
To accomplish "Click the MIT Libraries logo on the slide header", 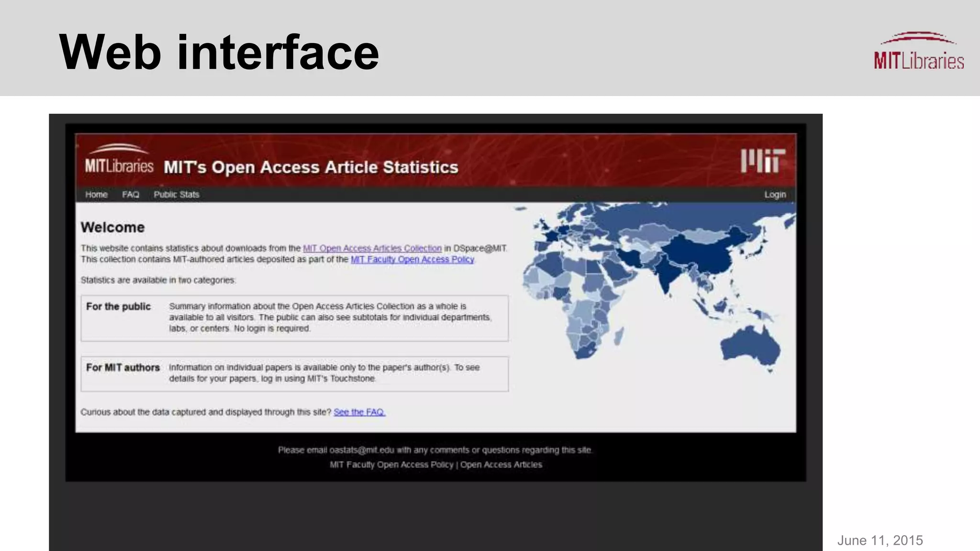I will coord(919,51).
